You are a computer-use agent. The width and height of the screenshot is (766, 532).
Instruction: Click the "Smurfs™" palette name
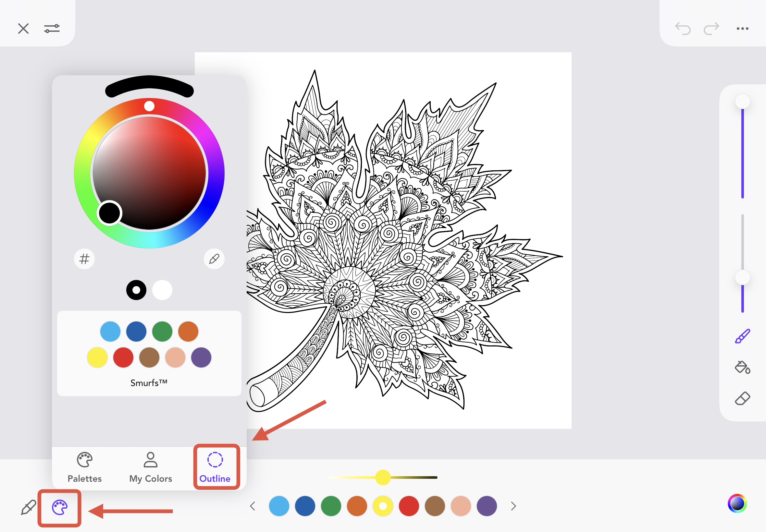[149, 383]
